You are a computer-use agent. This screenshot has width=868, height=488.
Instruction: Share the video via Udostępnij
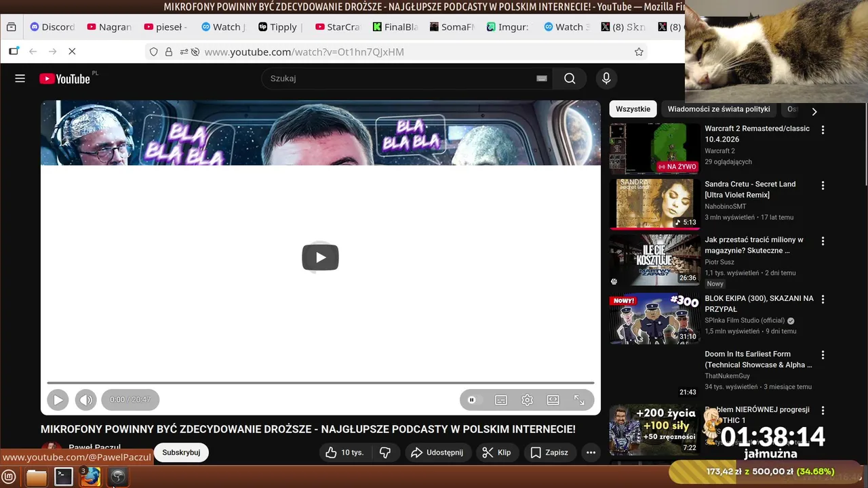437,453
